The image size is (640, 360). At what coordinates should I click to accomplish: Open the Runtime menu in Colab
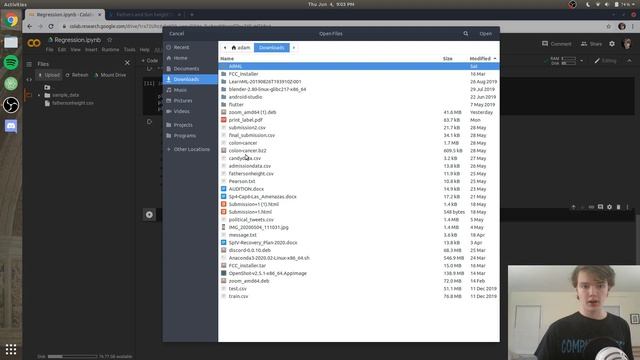[x=110, y=50]
